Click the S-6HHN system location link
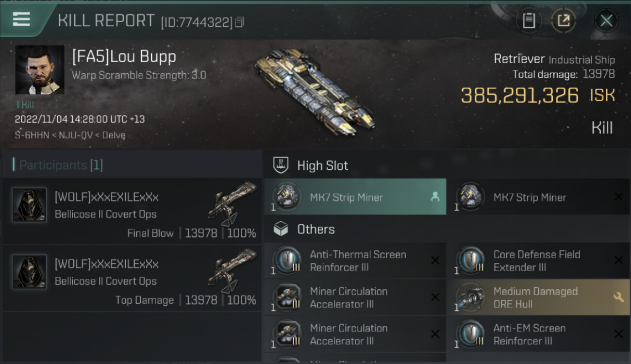The height and width of the screenshot is (364, 631). pos(32,135)
